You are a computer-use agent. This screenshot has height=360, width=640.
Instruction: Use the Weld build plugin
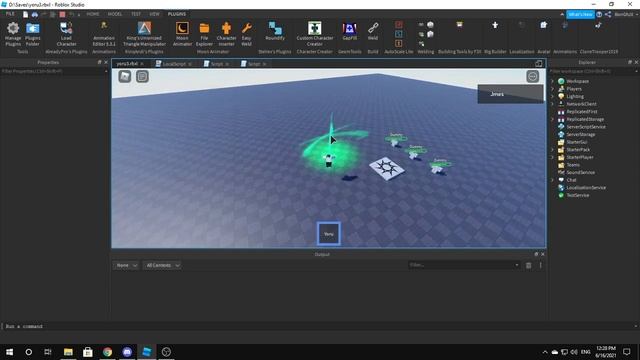click(373, 31)
